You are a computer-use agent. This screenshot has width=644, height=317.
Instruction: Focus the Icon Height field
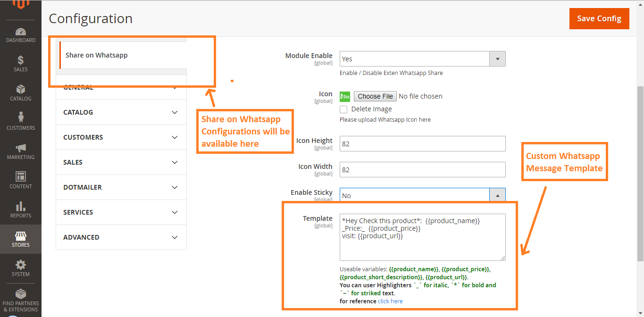(423, 144)
